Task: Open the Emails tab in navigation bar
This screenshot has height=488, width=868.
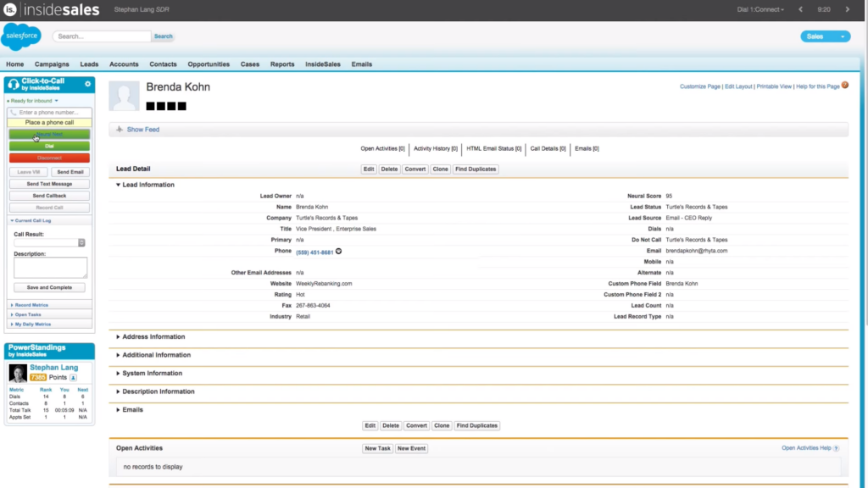Action: [x=361, y=64]
